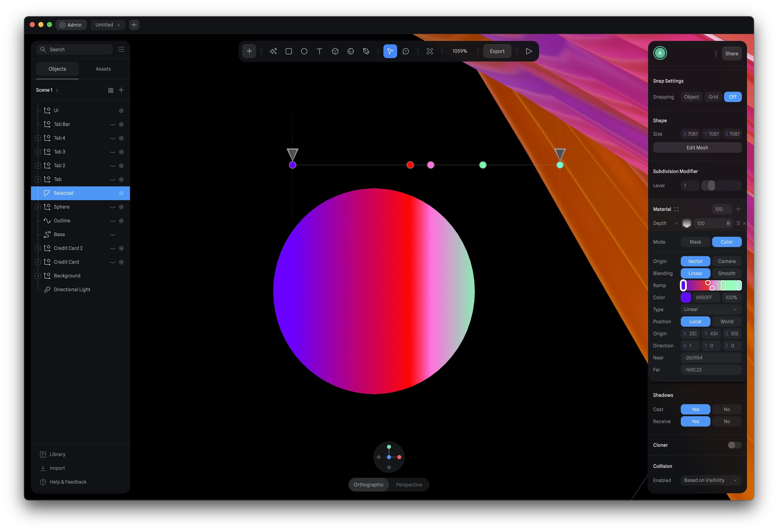Open the AI generate tool
Screen dimensions: 778x532
tap(273, 51)
